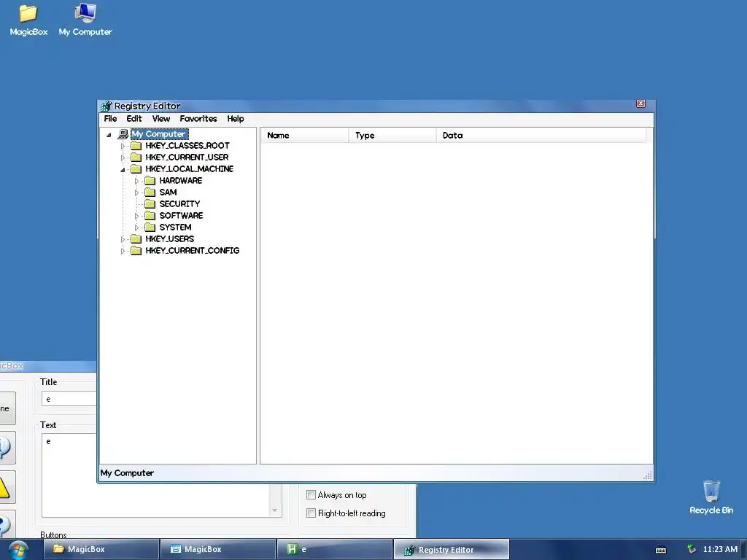Open the Favorites menu
This screenshot has width=747, height=560.
pos(198,119)
